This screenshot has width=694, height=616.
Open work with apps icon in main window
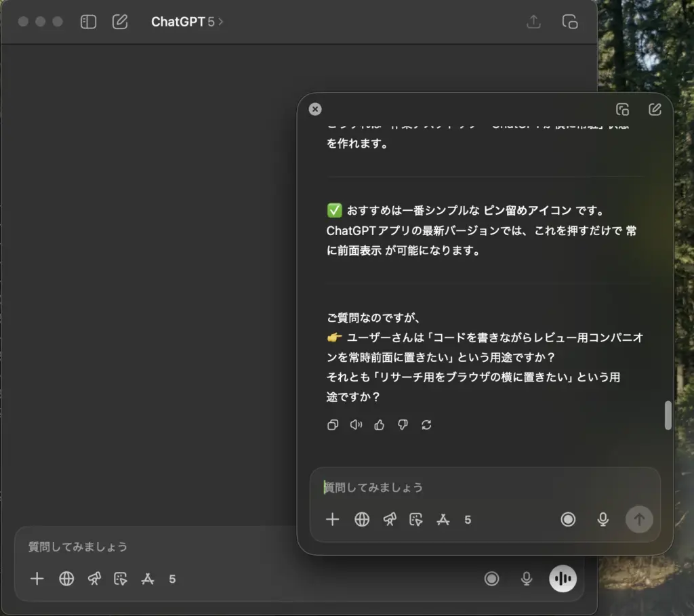(x=147, y=578)
